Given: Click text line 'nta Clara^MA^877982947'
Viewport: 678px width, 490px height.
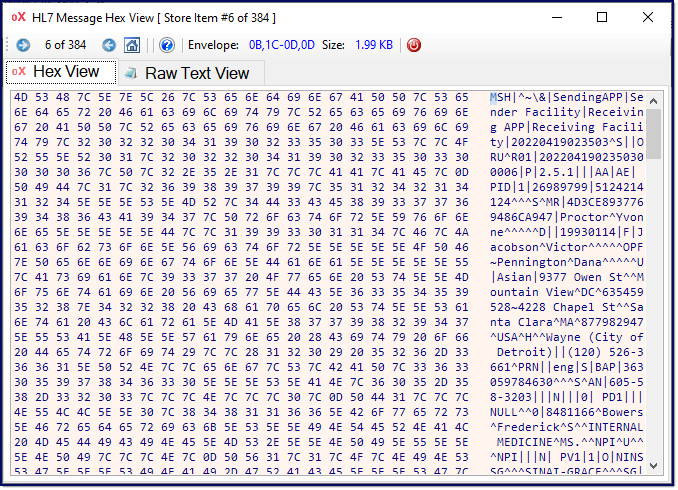Looking at the screenshot, I should (x=566, y=323).
